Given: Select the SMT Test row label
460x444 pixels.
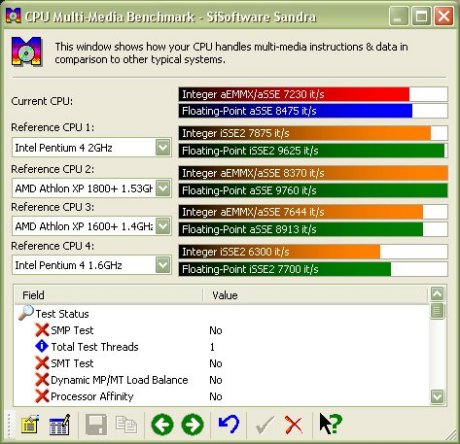Looking at the screenshot, I should (x=72, y=363).
